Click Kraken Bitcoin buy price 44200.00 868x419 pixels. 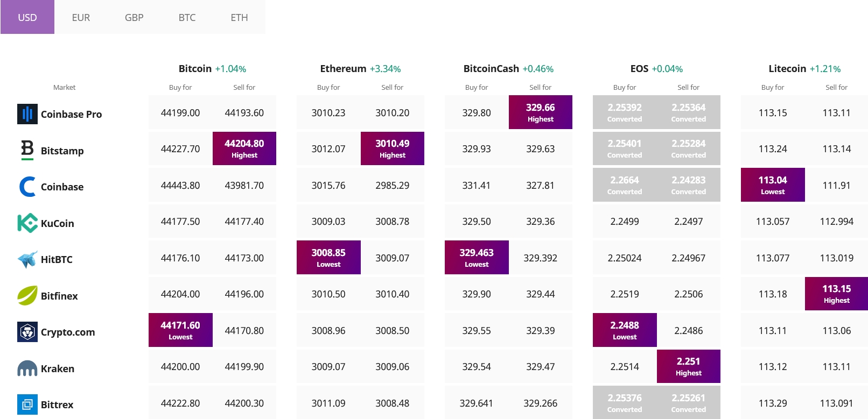180,367
